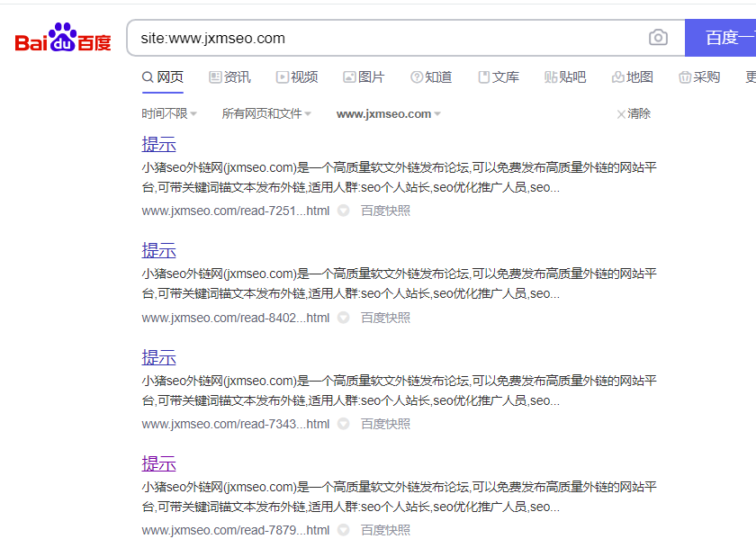
Task: Click shield icon next to read-7879 URL
Action: (343, 530)
